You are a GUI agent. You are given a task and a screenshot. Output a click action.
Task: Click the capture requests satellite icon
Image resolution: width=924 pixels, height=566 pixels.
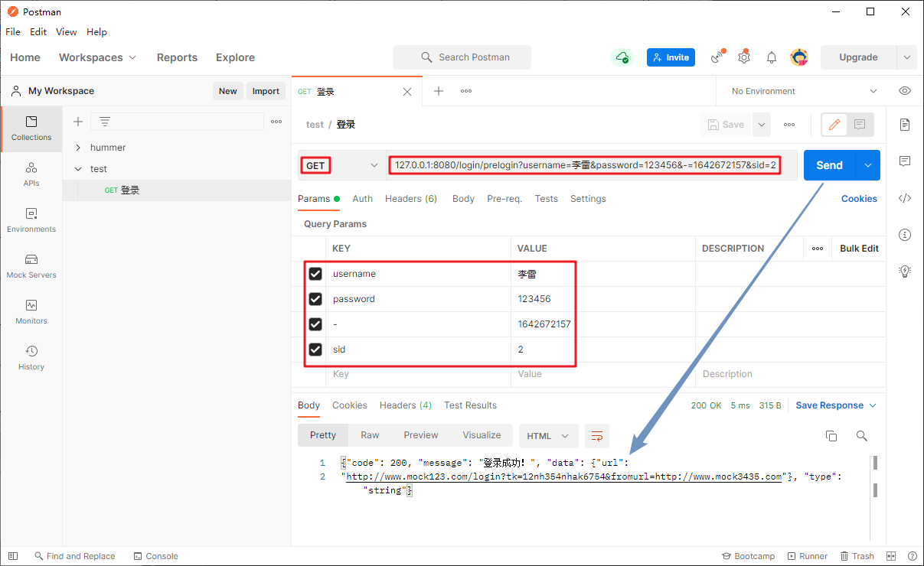point(717,57)
